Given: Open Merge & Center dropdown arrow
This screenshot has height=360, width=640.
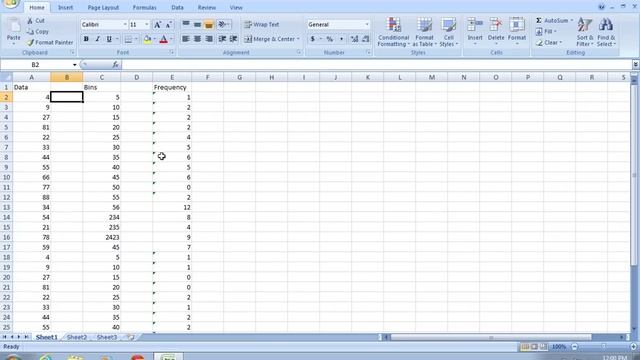Looking at the screenshot, I should point(298,39).
